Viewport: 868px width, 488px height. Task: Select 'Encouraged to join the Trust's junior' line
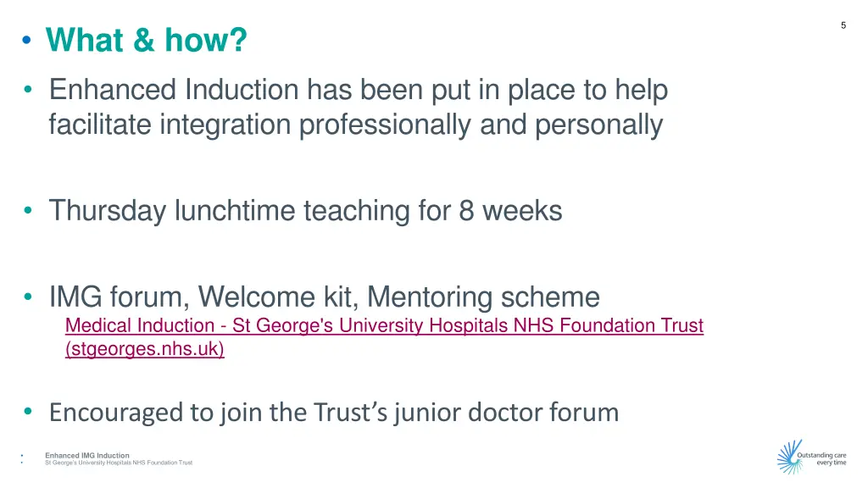[x=334, y=413]
